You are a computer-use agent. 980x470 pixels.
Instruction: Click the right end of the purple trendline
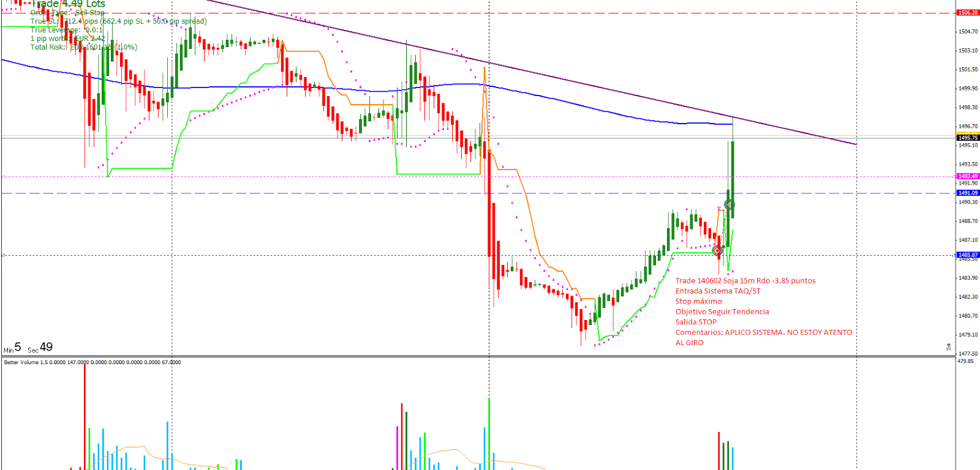[855, 144]
